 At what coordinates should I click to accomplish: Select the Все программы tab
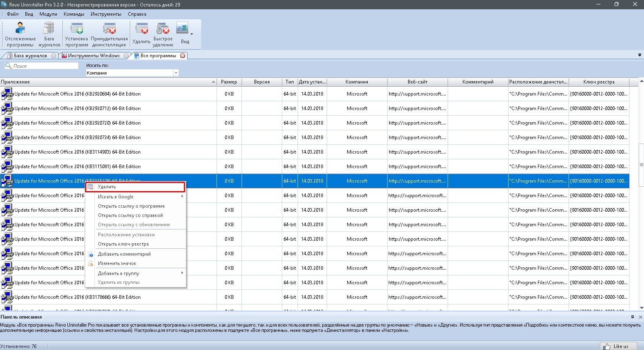coord(158,56)
